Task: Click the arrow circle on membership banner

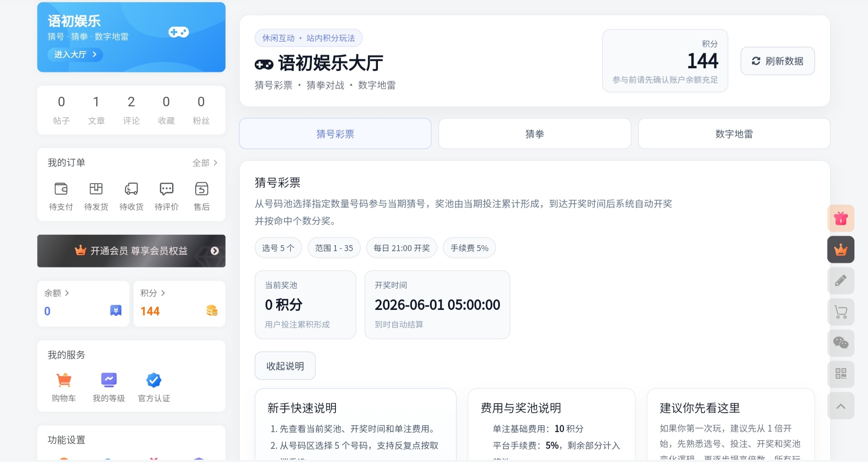Action: pyautogui.click(x=215, y=251)
